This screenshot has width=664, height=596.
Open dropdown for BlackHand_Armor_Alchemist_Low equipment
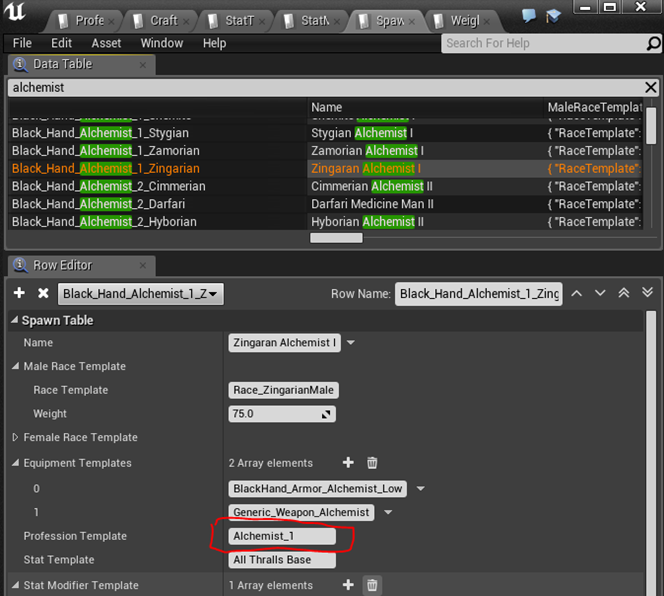coord(420,489)
